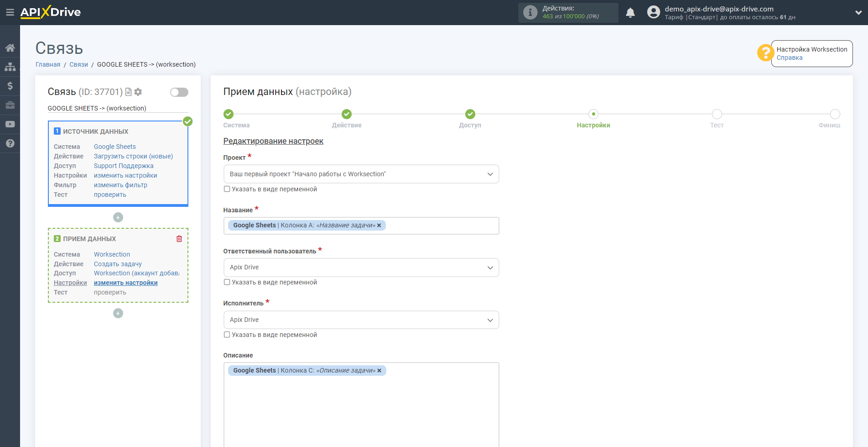868x447 pixels.
Task: Go to Главная breadcrumb
Action: tap(48, 64)
